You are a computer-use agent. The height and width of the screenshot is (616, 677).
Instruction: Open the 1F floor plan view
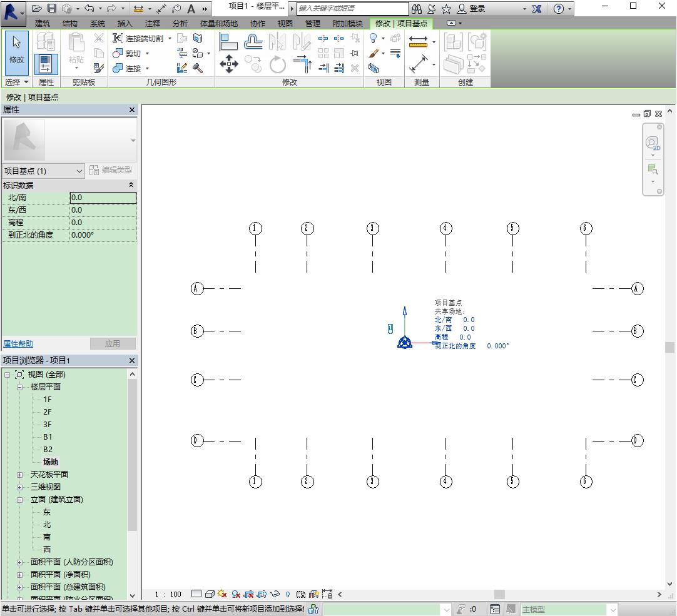click(48, 400)
